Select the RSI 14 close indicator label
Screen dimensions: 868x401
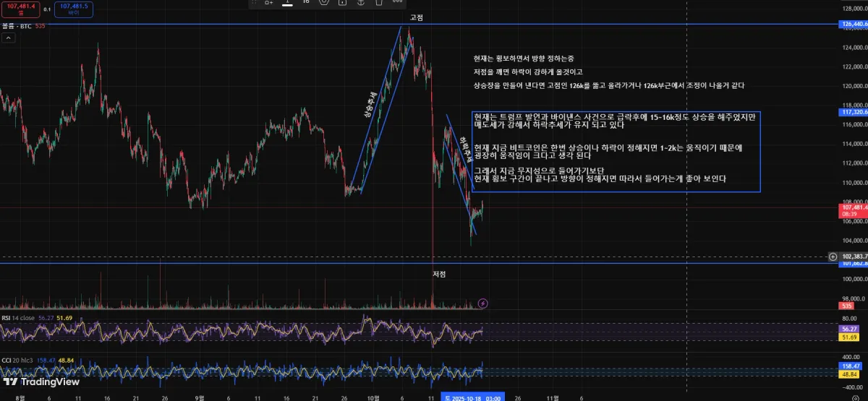[x=17, y=317]
